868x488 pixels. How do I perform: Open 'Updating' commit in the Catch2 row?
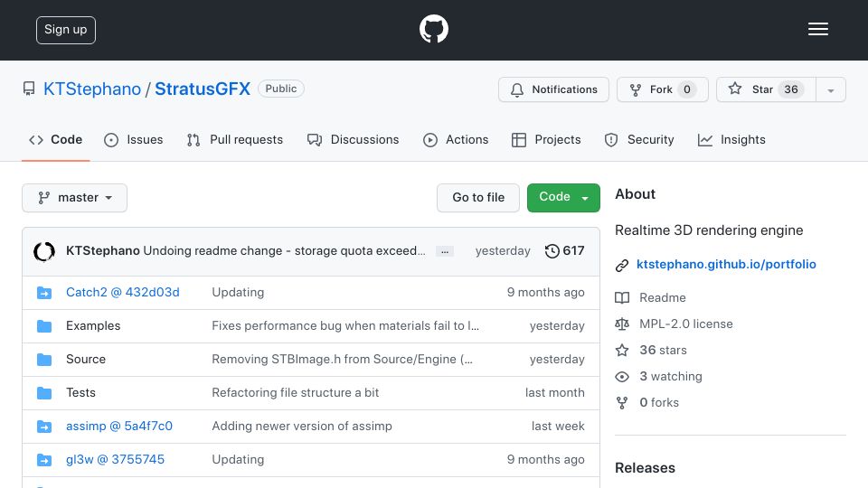pyautogui.click(x=238, y=292)
